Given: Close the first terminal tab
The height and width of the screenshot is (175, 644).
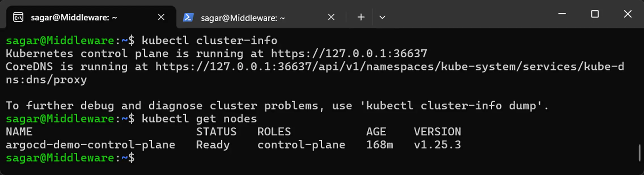Looking at the screenshot, I should click(x=161, y=17).
